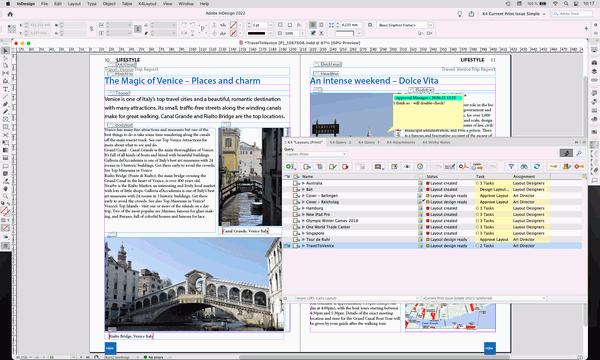Select the Direct Selection tool

tap(5, 58)
